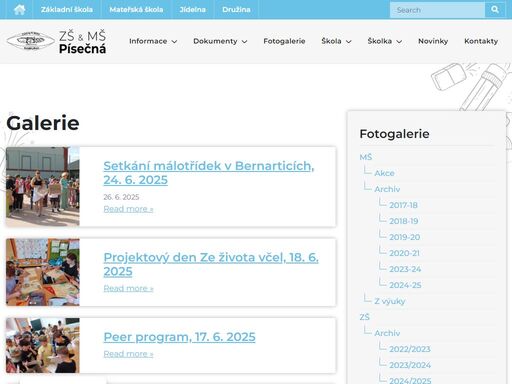Switch to the Mateřská škola tab
The image size is (512, 384).
click(x=136, y=10)
